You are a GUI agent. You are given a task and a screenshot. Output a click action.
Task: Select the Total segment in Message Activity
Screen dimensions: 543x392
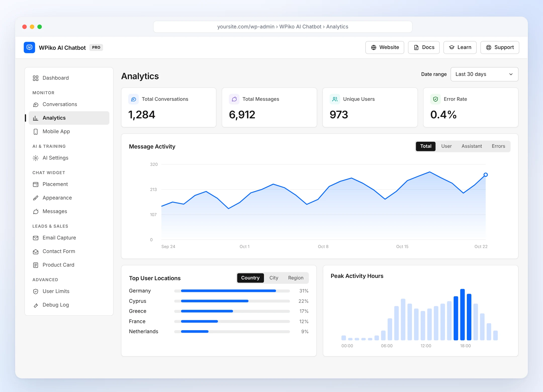tap(426, 146)
